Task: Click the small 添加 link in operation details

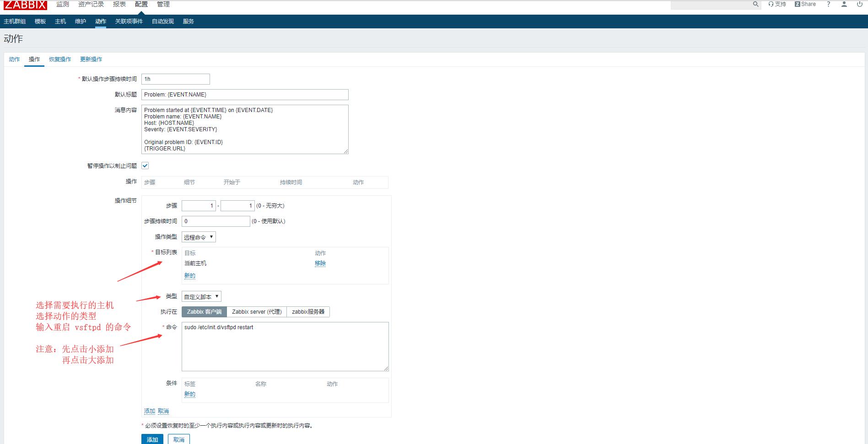Action: pos(150,411)
